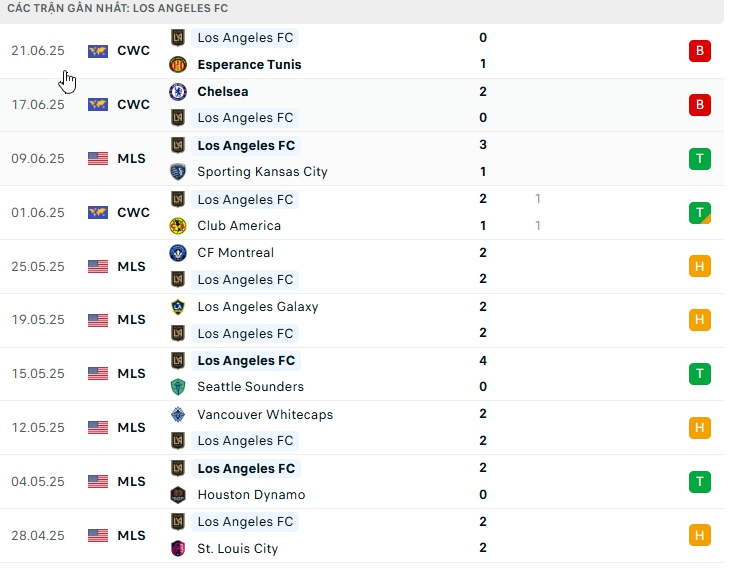Click the Los Angeles Galaxy crest
This screenshot has width=731, height=572.
pos(178,307)
